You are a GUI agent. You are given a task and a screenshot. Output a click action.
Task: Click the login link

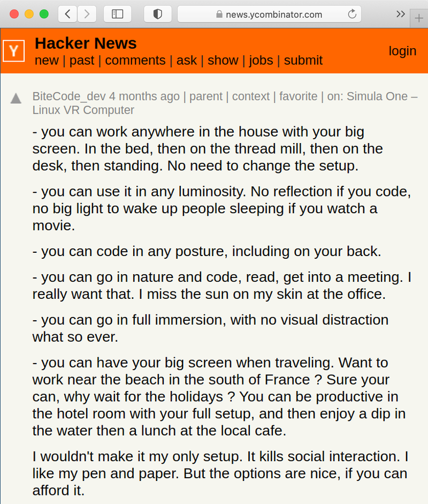[402, 51]
